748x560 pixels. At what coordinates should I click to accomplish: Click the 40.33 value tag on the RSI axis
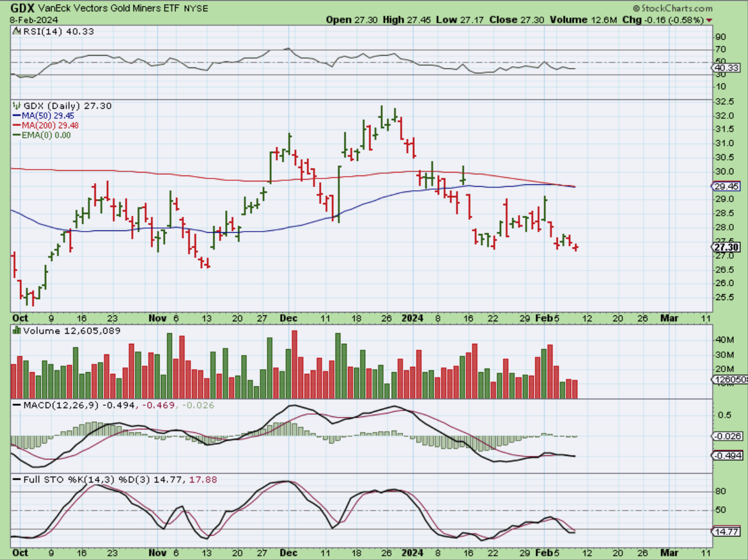pos(724,68)
